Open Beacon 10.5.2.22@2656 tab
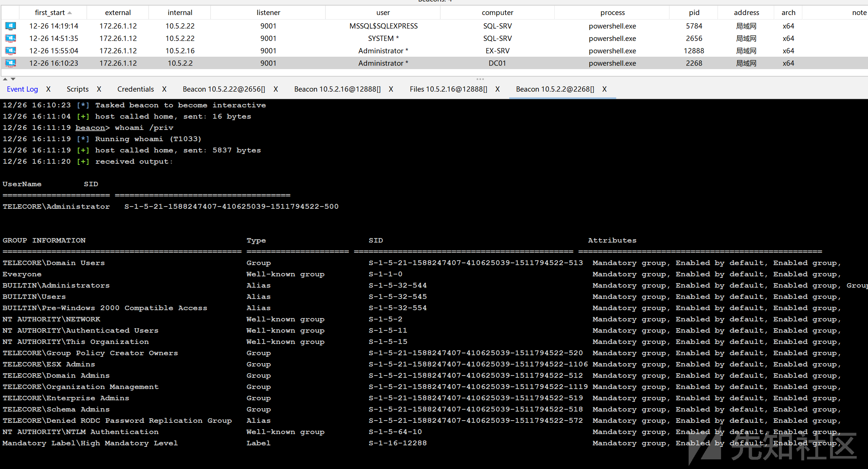 click(x=224, y=89)
